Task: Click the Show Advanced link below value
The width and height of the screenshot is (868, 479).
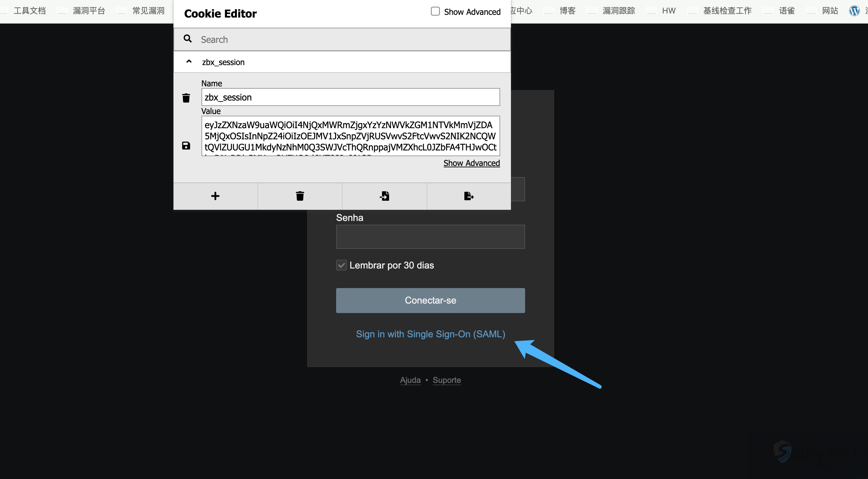Action: [x=471, y=163]
